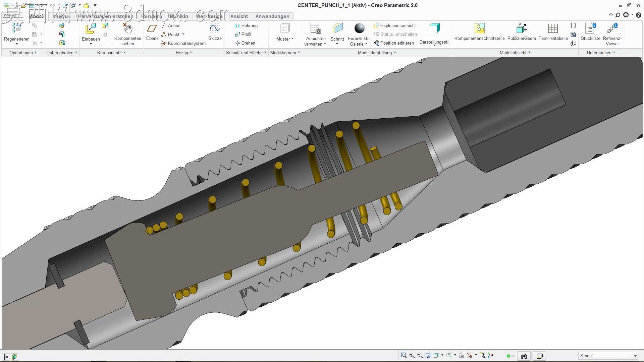Click the Schnitt section icon
The height and width of the screenshot is (362, 644).
pos(337,28)
